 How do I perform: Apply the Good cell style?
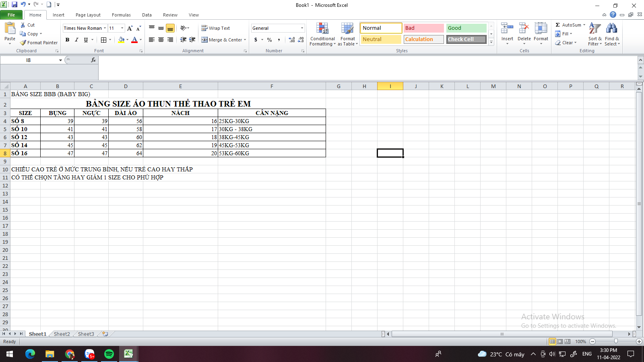466,28
